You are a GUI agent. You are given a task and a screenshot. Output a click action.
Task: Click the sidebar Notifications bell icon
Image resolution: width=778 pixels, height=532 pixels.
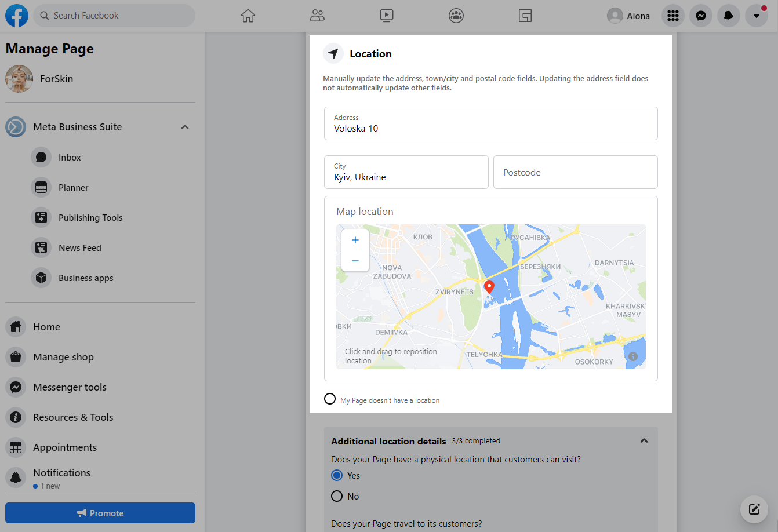(x=16, y=478)
